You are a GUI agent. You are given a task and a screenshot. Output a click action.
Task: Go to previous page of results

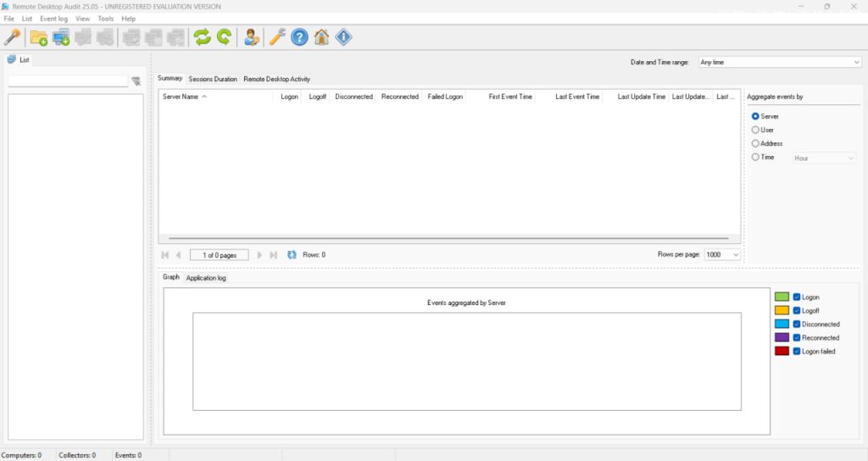pos(178,254)
